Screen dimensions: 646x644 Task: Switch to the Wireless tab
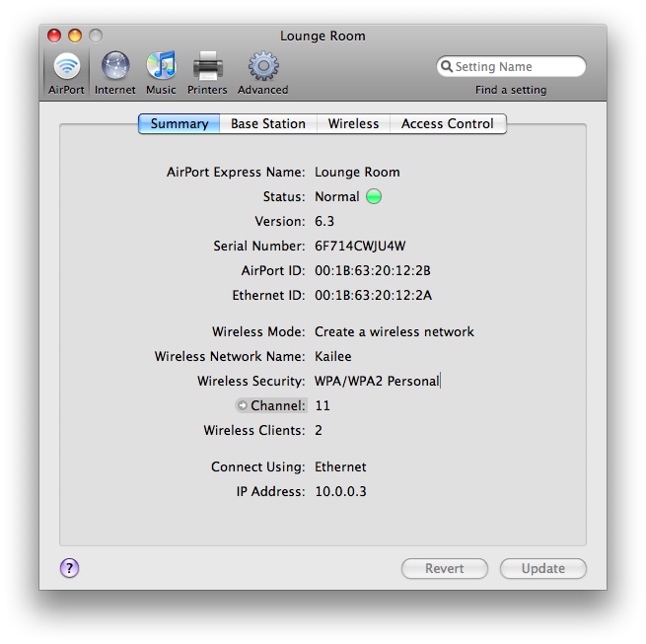(x=353, y=123)
